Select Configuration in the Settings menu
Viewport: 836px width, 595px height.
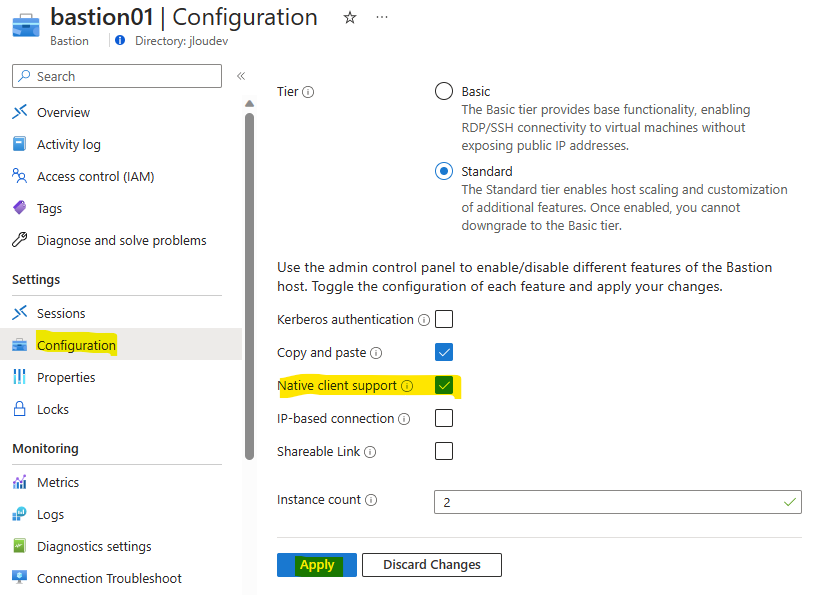tap(76, 345)
